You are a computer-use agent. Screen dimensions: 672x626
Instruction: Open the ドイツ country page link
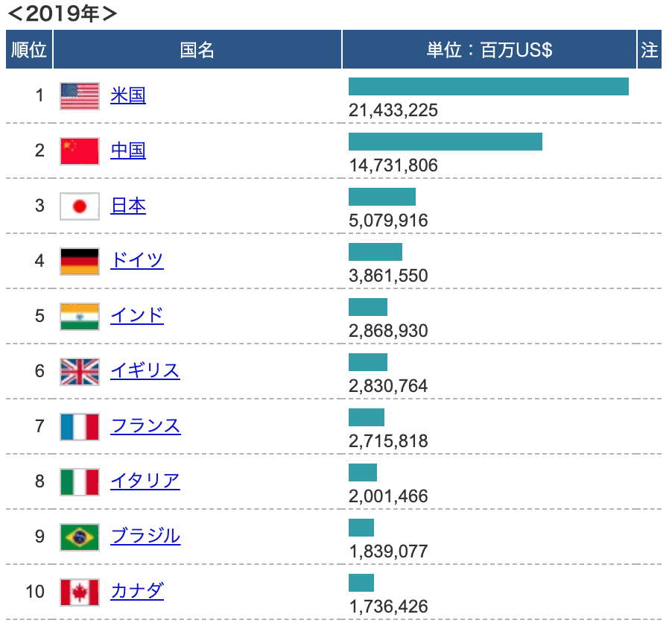point(137,261)
